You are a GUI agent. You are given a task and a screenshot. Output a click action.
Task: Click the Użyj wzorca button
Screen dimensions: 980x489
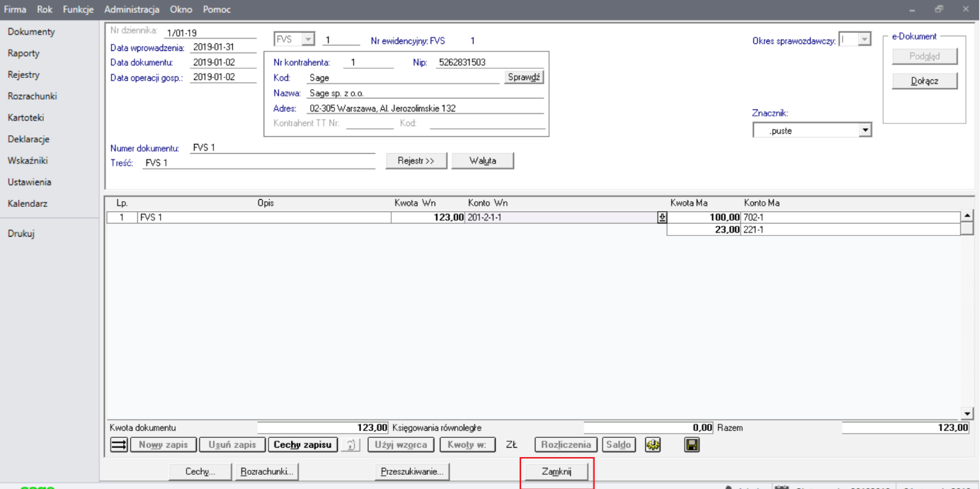pyautogui.click(x=401, y=445)
